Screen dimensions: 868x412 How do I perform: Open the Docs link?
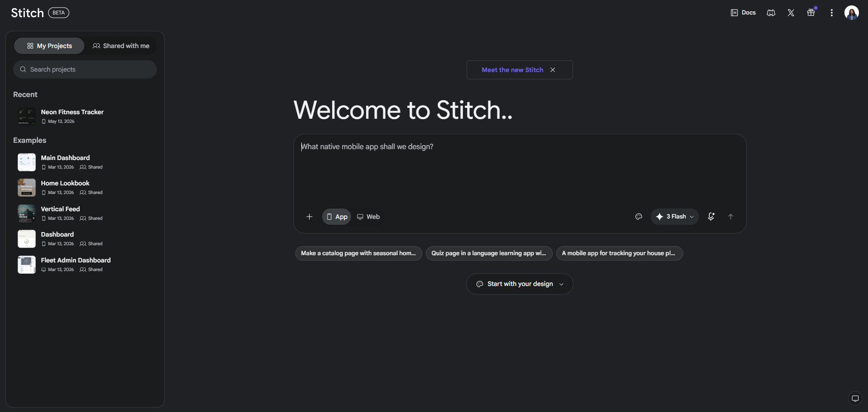pyautogui.click(x=743, y=13)
